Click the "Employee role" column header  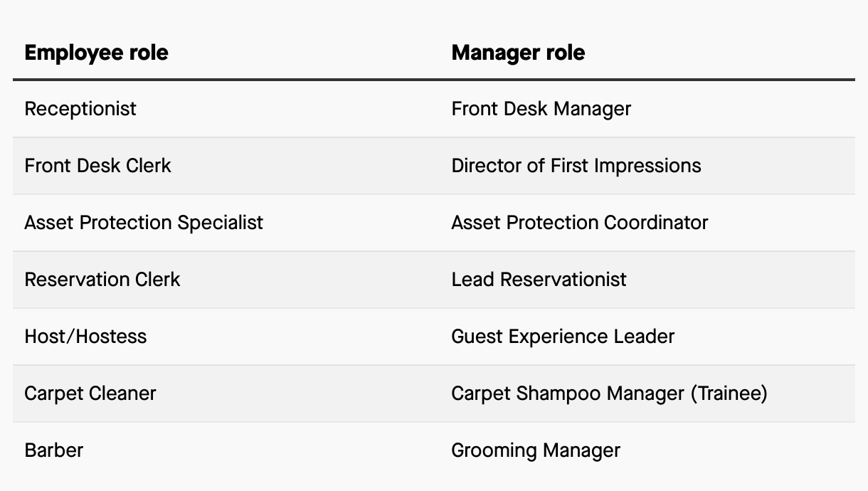(x=96, y=53)
